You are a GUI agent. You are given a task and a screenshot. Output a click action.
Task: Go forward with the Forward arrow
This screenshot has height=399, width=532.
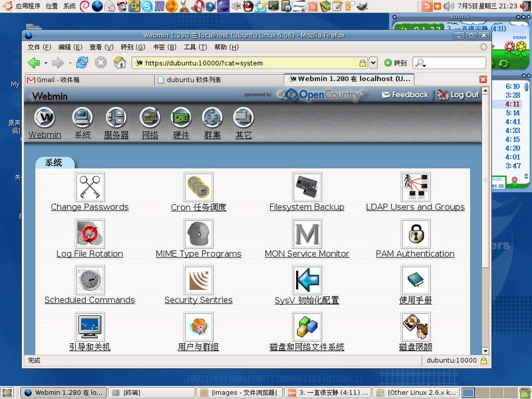pos(58,63)
